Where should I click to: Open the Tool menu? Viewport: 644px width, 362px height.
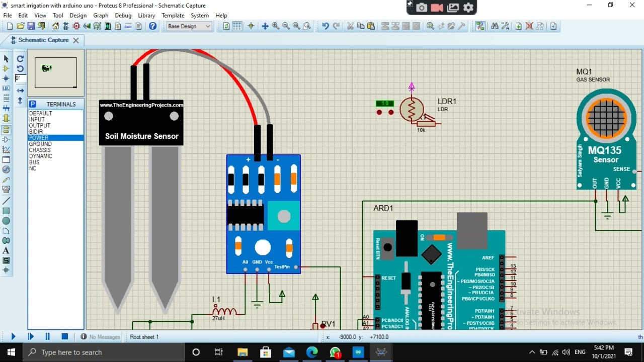click(58, 16)
